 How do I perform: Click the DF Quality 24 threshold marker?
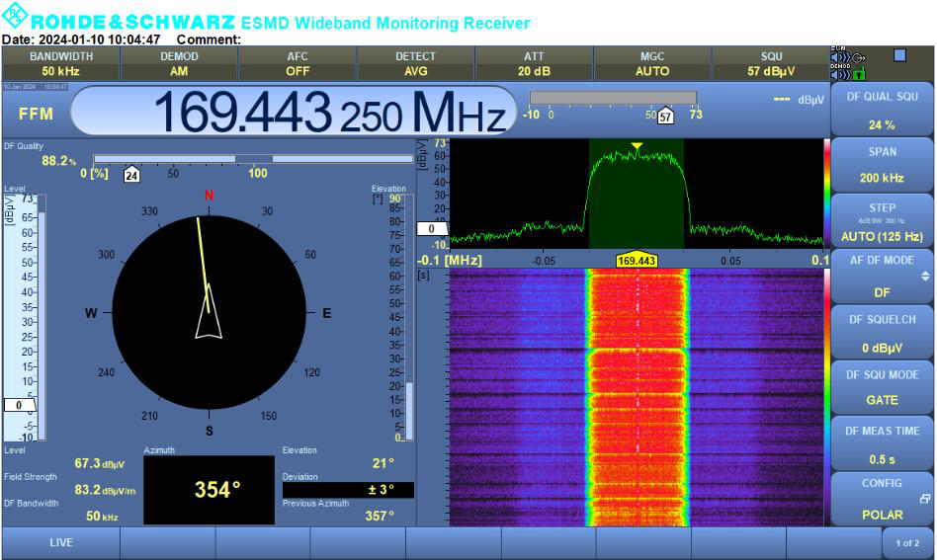click(x=131, y=175)
